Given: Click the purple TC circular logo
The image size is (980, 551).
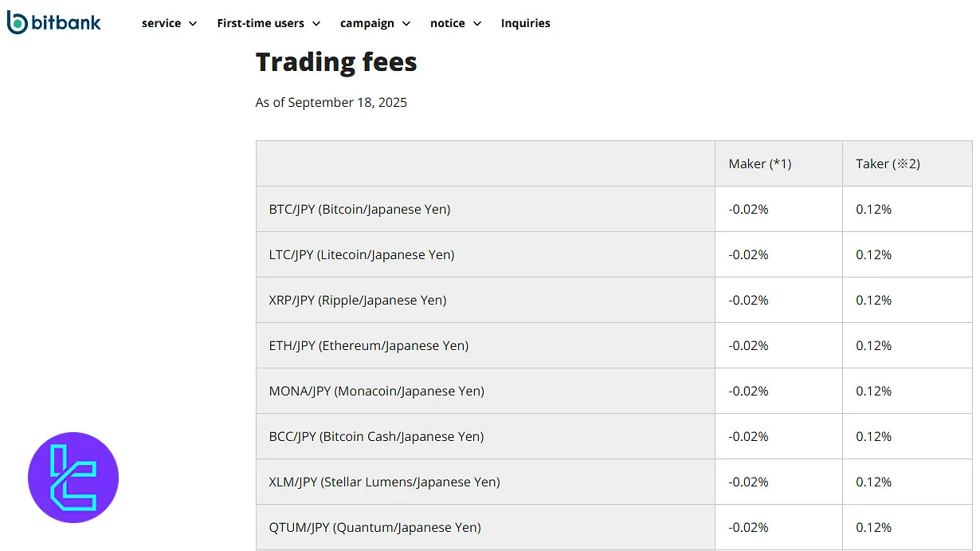Looking at the screenshot, I should point(73,478).
